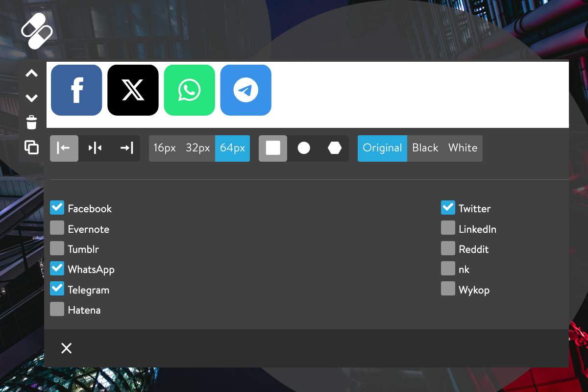Click the Telegram share icon preview
Screen dimensions: 588x392
click(245, 90)
